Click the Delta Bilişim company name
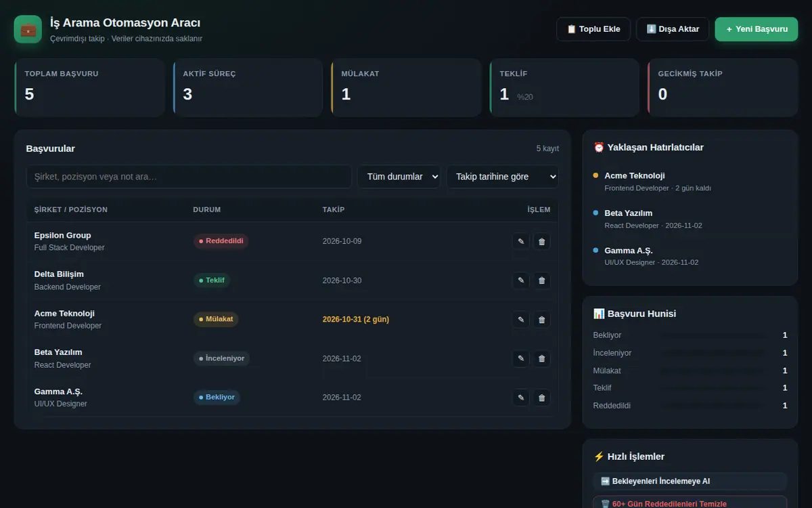This screenshot has height=508, width=812. [59, 274]
